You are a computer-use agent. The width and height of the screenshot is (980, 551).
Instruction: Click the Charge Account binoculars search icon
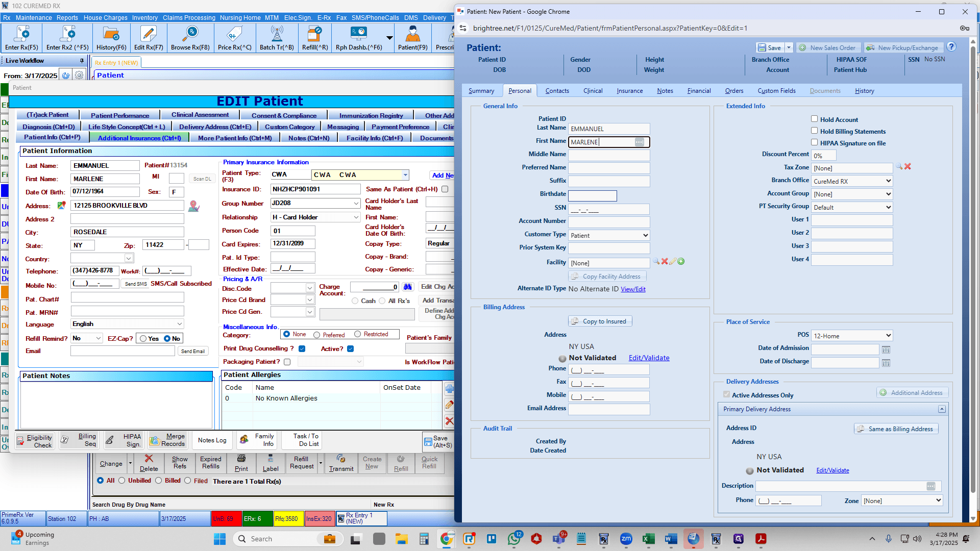(407, 287)
